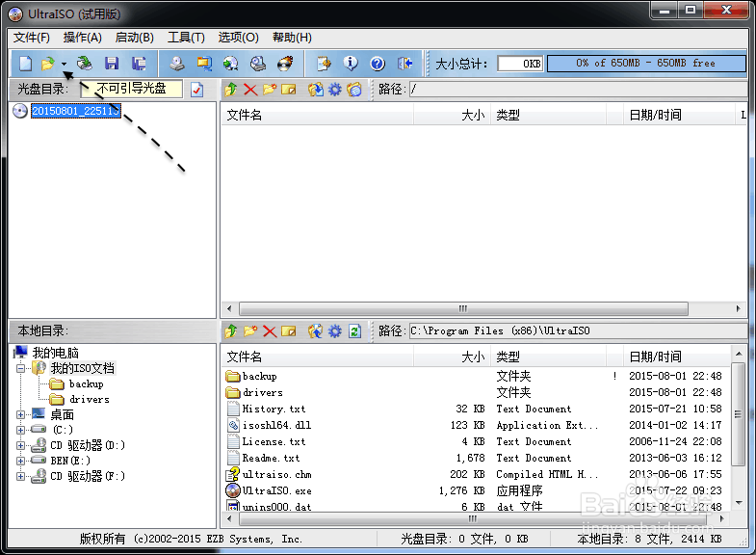Viewport: 756px width, 555px height.
Task: Click the Mount to virtual drive icon
Action: 258,64
